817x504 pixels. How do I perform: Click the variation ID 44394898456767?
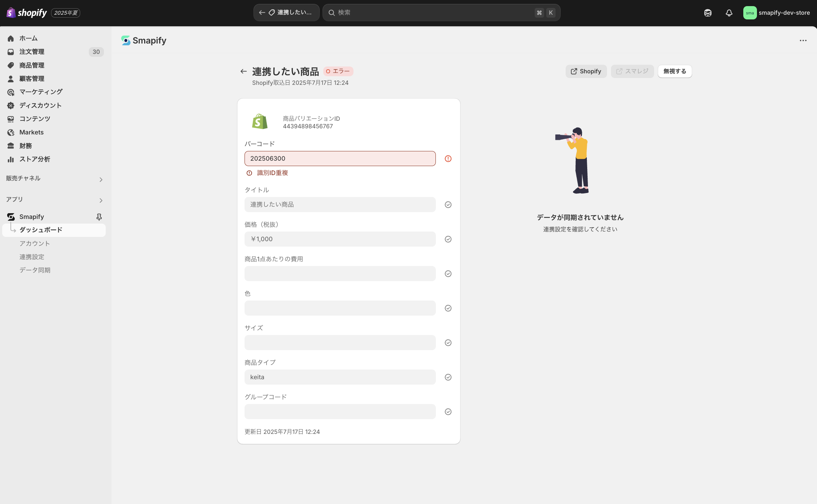click(308, 127)
